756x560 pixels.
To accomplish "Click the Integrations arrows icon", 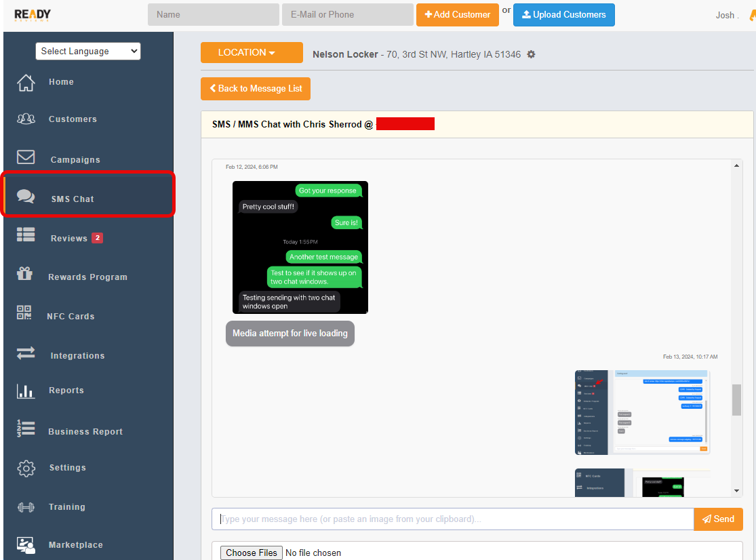I will [26, 353].
